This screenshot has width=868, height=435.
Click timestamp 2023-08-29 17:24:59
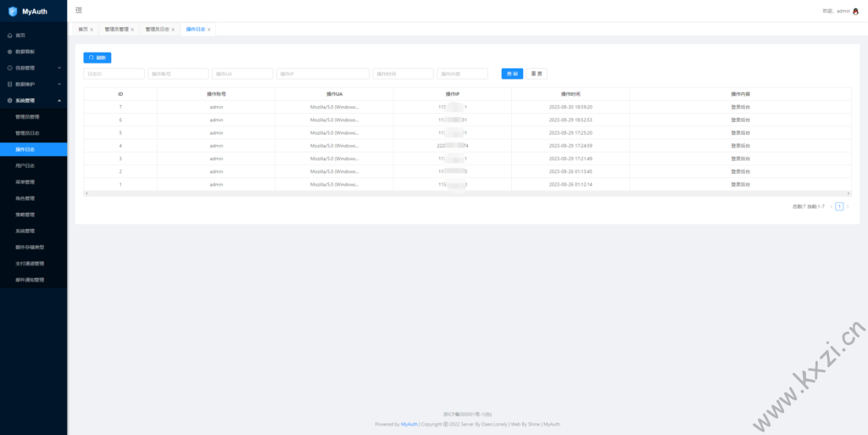point(570,146)
